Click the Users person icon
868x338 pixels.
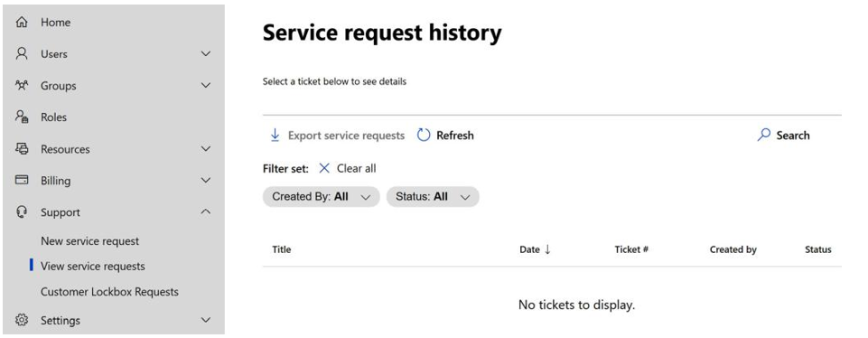pyautogui.click(x=22, y=53)
